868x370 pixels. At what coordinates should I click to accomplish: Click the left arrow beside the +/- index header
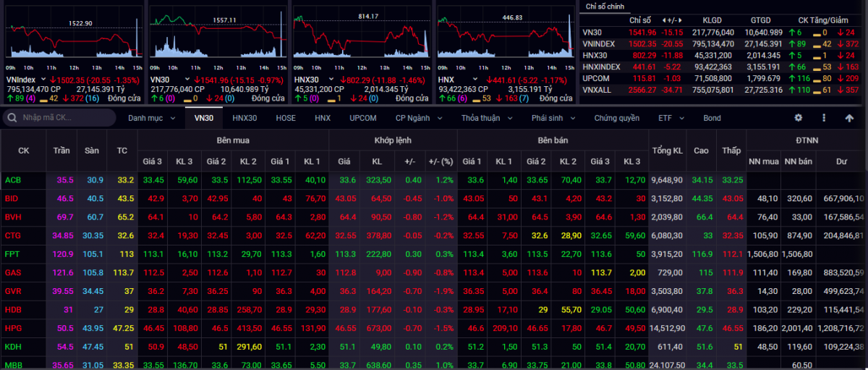(x=665, y=21)
